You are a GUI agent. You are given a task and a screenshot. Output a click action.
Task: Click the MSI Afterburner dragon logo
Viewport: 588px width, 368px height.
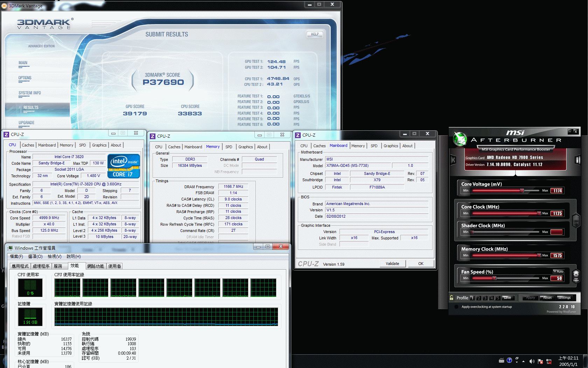point(460,139)
